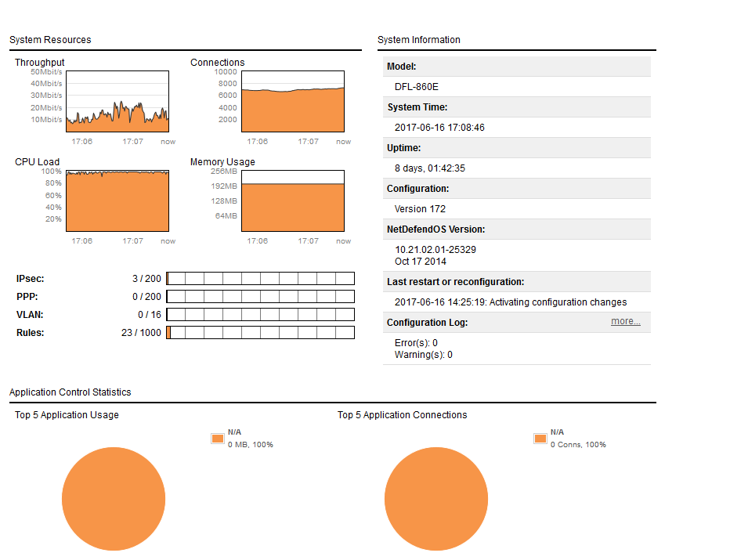Click the Rules usage bar

pyautogui.click(x=260, y=333)
